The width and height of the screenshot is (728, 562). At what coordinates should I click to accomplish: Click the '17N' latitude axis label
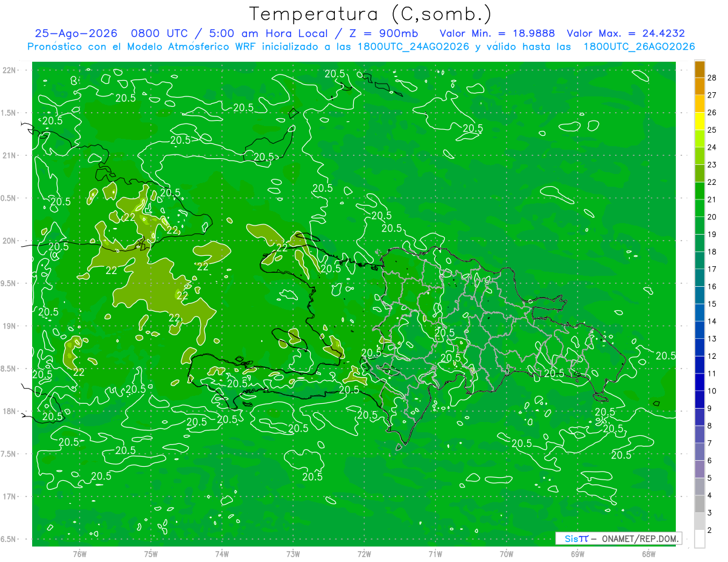pyautogui.click(x=10, y=497)
